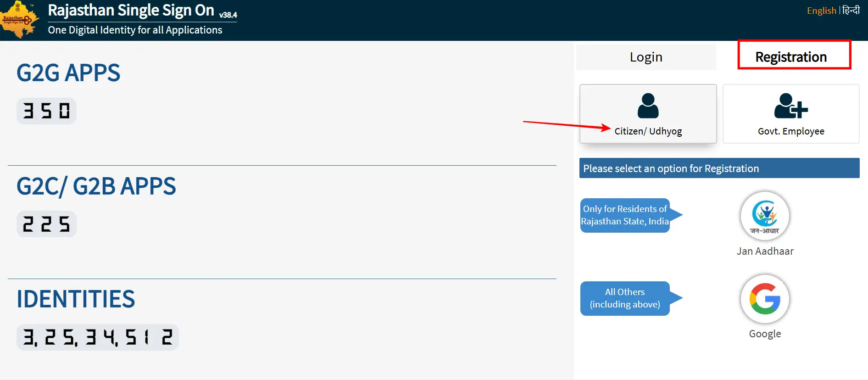Switch language to English
The width and height of the screenshot is (868, 380).
click(821, 11)
